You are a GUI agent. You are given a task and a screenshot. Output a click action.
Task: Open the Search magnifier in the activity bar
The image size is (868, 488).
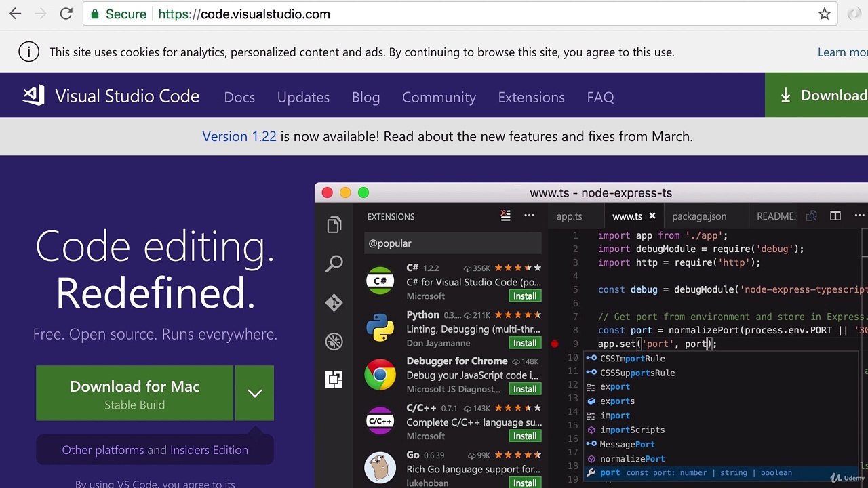(334, 264)
